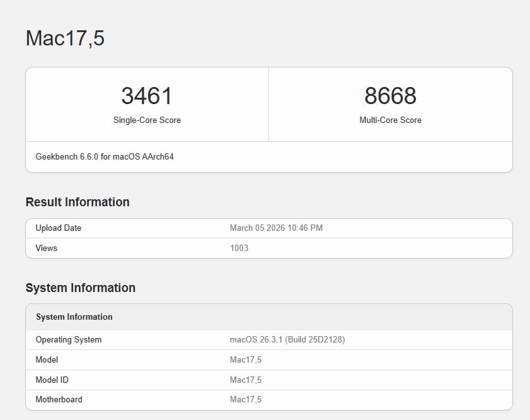Click the System Information table header row
The image size is (530, 420).
(74, 317)
